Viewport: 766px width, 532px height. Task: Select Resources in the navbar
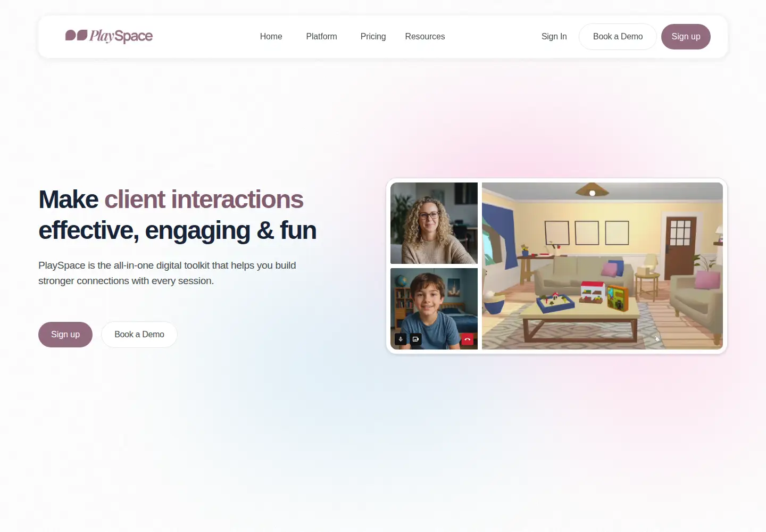pos(424,37)
